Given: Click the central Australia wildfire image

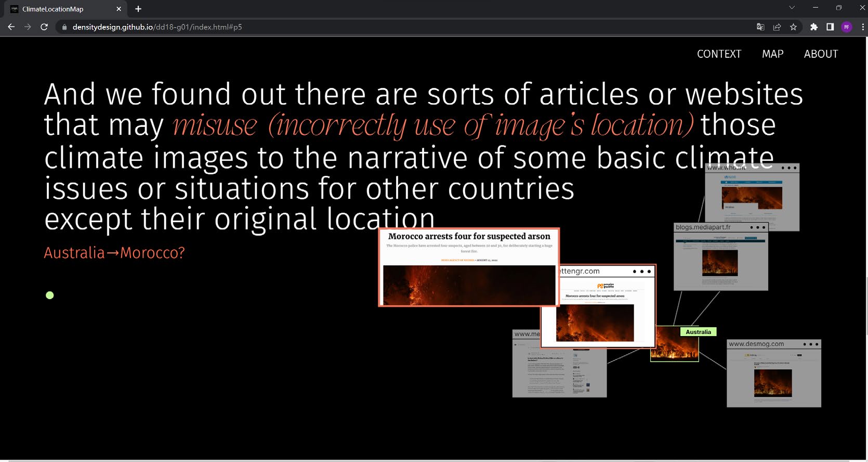Looking at the screenshot, I should [x=674, y=344].
